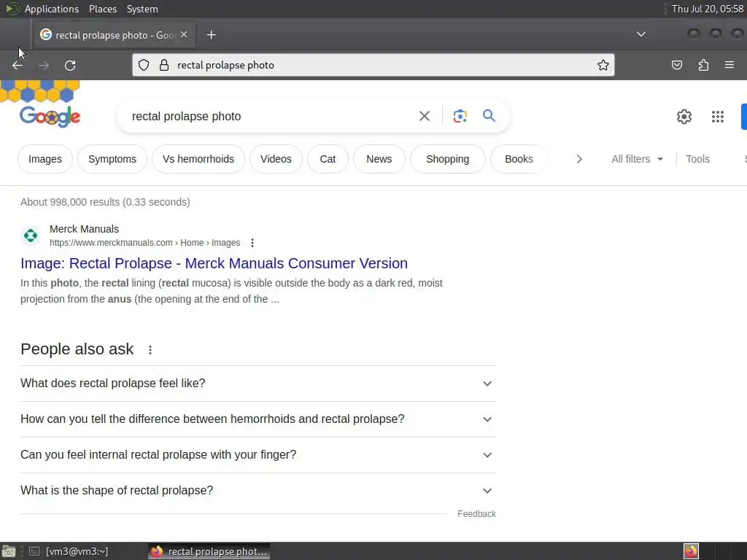Image resolution: width=747 pixels, height=560 pixels.
Task: Open Merck Manuals result options menu
Action: tap(252, 243)
